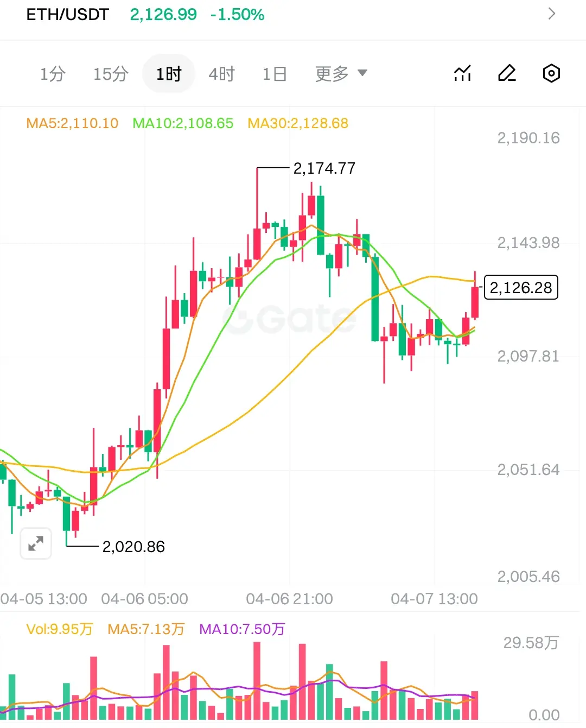Switch to the 15分 interval
Image resolution: width=586 pixels, height=728 pixels.
click(x=111, y=73)
